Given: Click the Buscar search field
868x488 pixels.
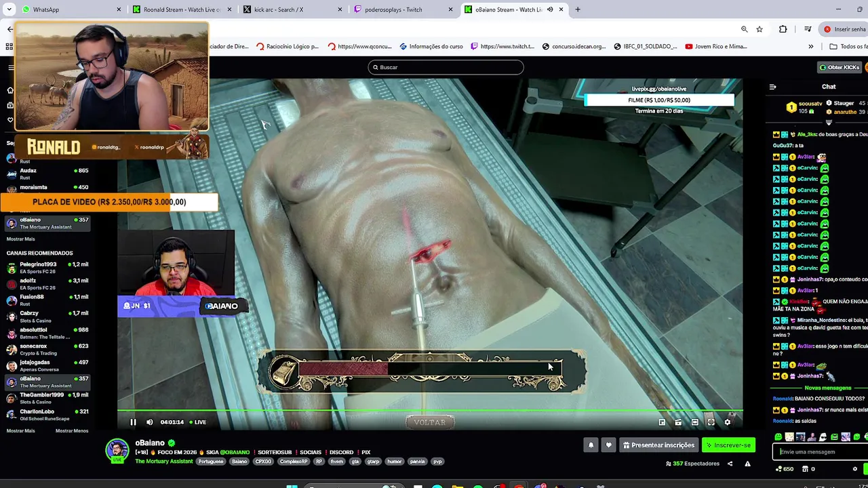Looking at the screenshot, I should [446, 67].
